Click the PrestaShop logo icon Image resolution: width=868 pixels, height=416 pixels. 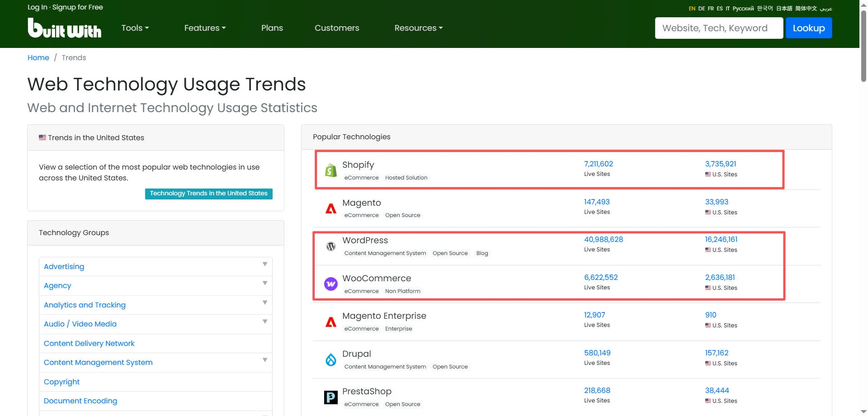(331, 397)
